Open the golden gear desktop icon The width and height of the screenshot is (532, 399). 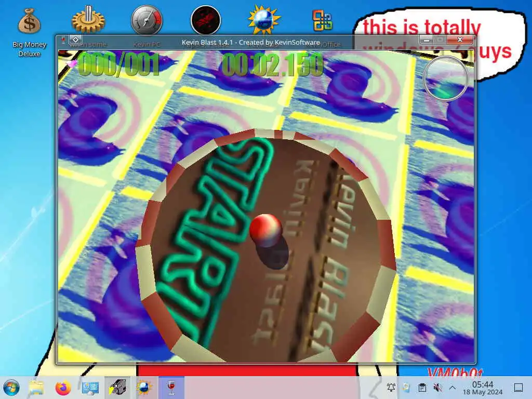coord(88,20)
